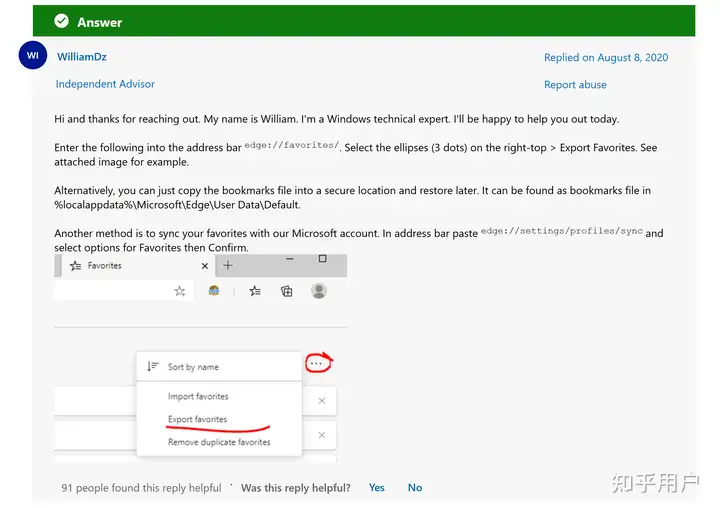Remove the second favorite with X

[321, 436]
